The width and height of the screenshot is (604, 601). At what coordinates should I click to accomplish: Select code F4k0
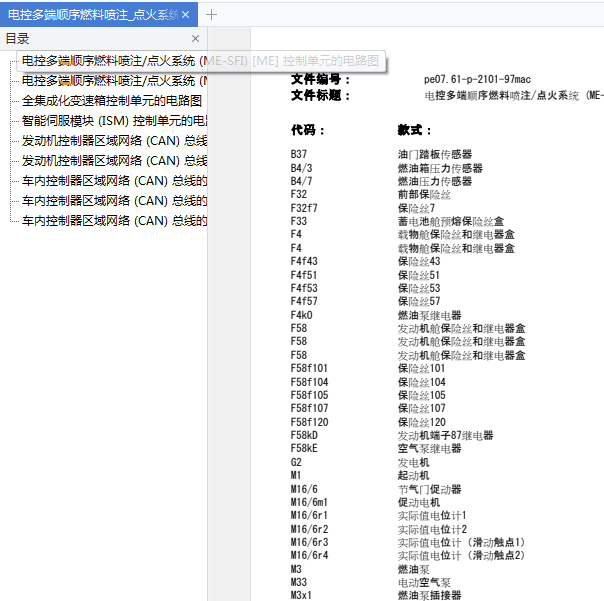301,315
